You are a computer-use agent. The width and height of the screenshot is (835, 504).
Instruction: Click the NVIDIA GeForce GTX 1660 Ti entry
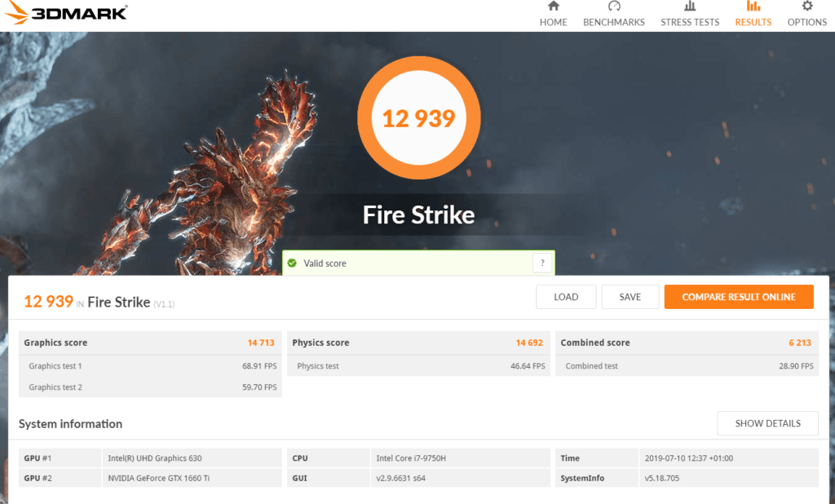point(158,478)
